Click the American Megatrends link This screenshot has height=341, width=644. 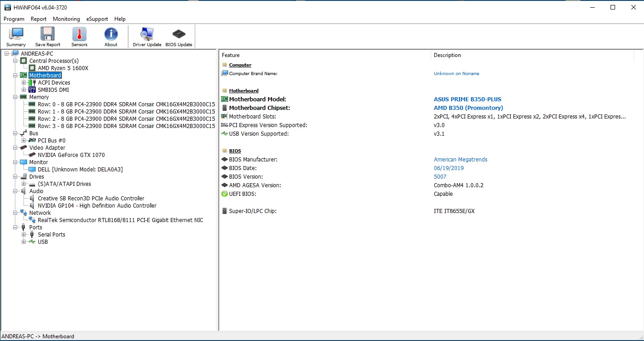pyautogui.click(x=461, y=159)
